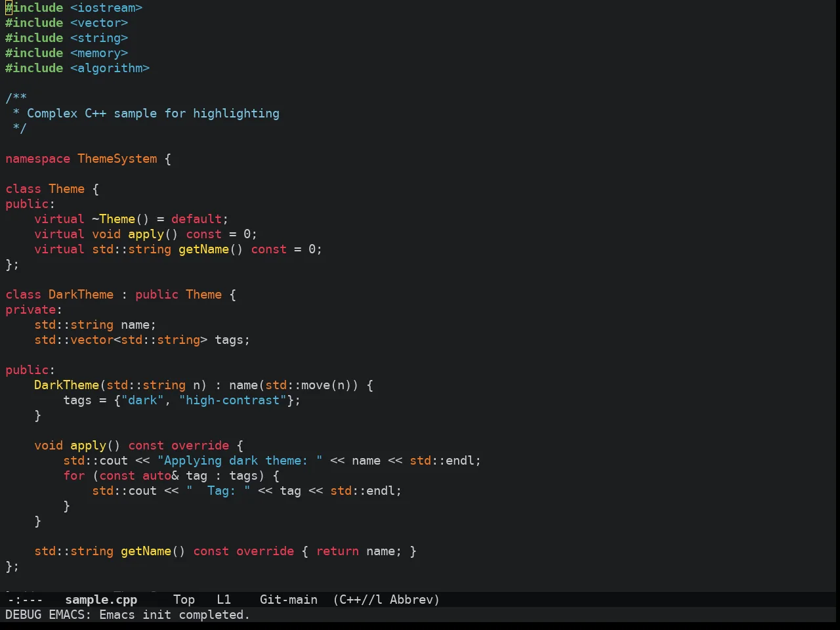Click 'virtual void apply() const = 0;' line
The image size is (840, 630).
click(146, 234)
